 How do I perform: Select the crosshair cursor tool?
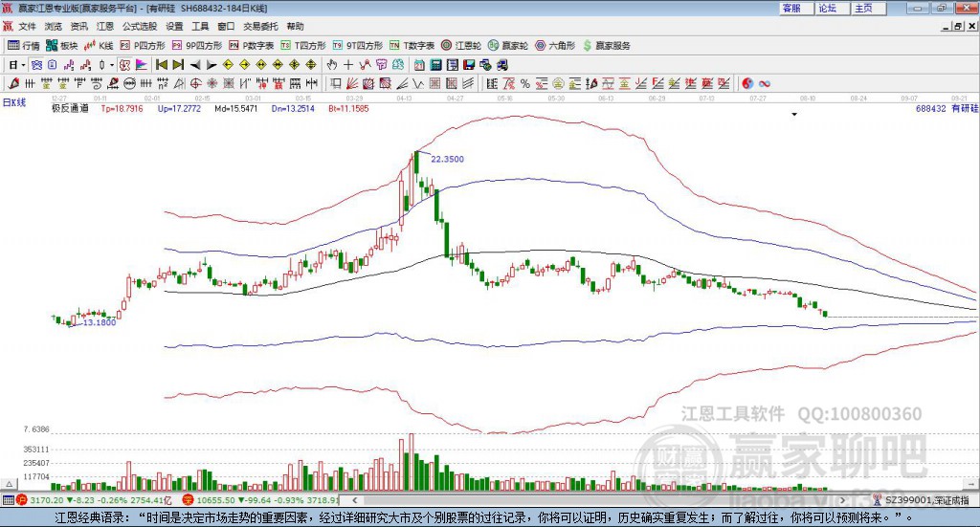[348, 65]
